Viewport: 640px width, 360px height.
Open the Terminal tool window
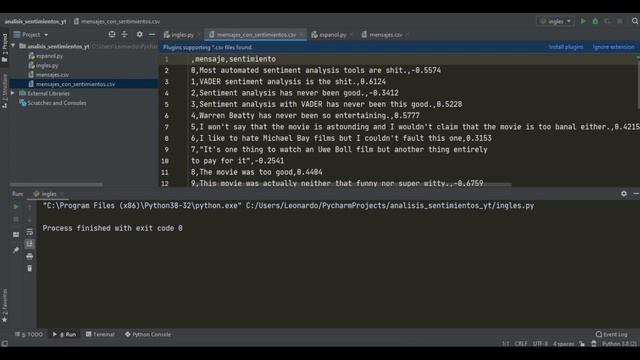pos(100,334)
